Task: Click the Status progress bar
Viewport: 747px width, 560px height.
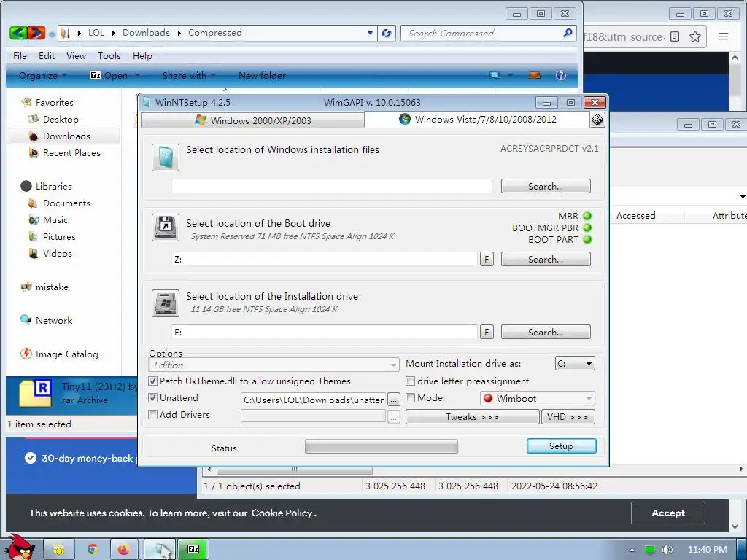Action: (x=382, y=447)
